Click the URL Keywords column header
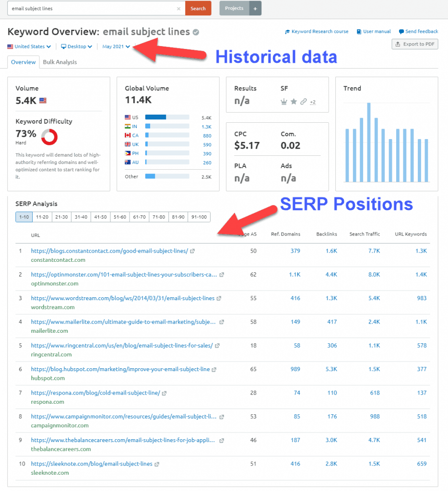448x491 pixels. point(411,234)
